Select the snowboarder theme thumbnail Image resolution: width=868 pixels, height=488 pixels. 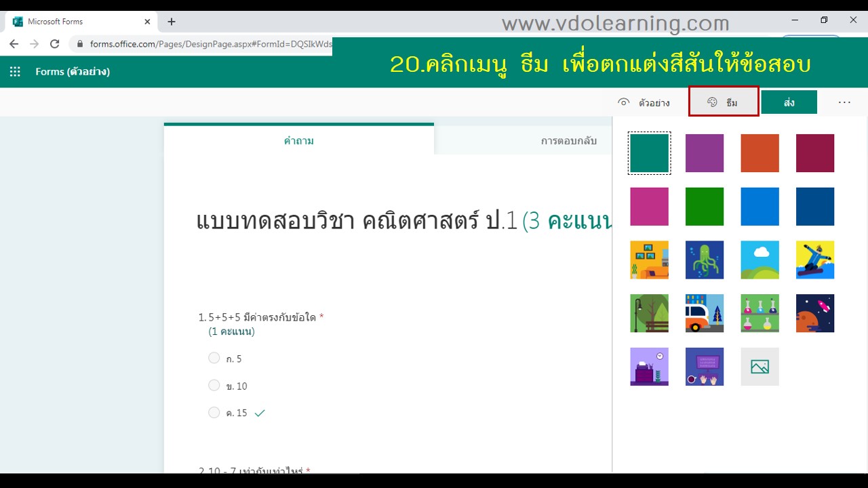point(815,260)
